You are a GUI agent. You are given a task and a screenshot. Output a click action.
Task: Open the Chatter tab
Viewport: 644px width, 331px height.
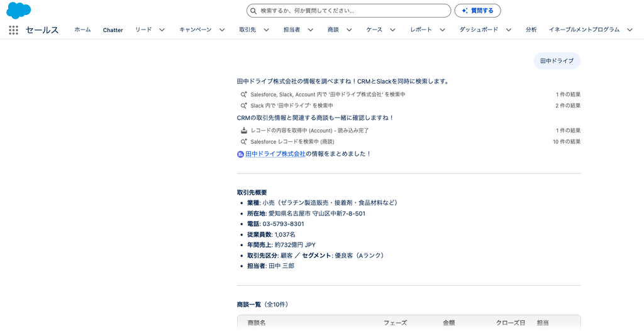tap(113, 30)
